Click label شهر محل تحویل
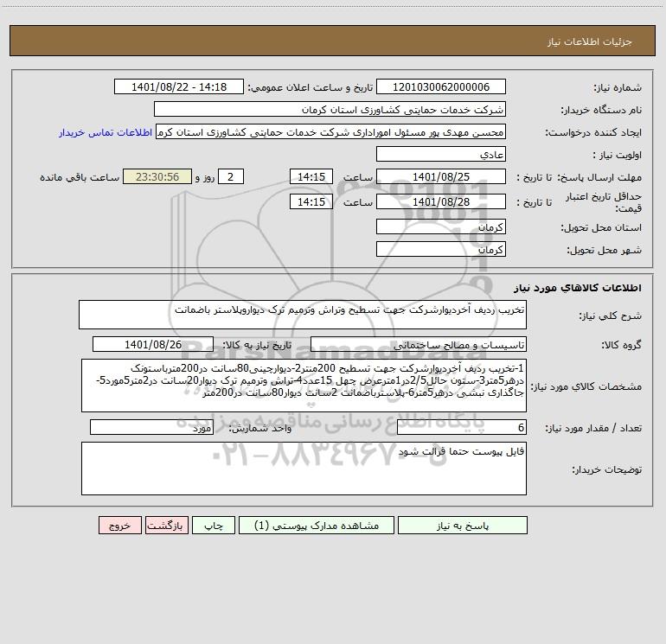Viewport: 666px width, 644px height. click(604, 250)
